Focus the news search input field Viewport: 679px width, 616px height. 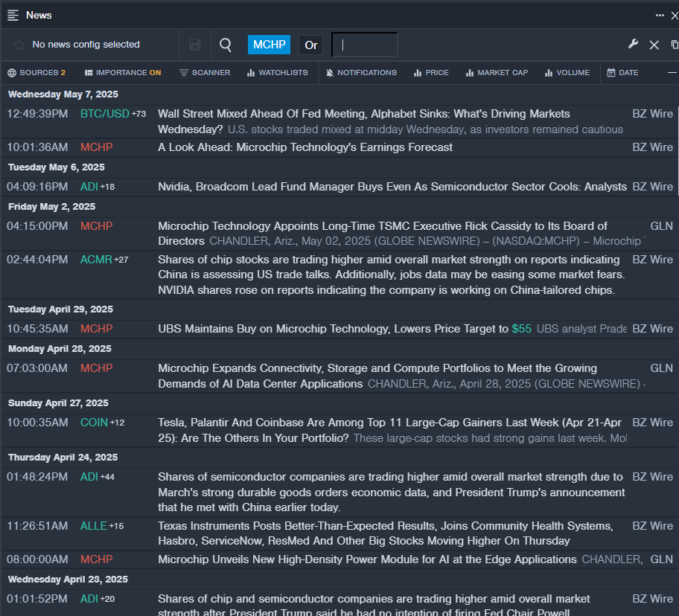(365, 45)
